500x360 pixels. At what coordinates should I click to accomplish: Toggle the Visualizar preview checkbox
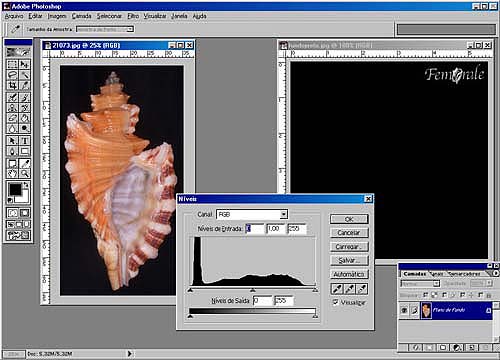point(335,302)
